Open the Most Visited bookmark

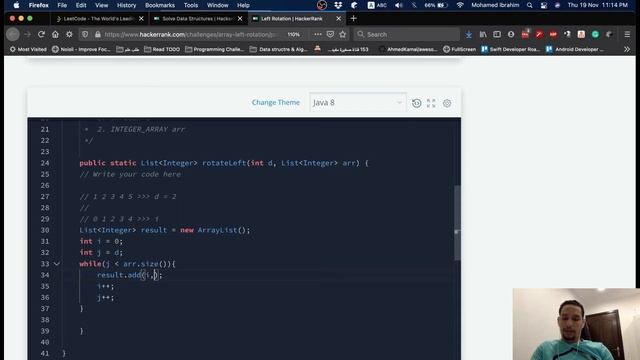coord(28,49)
